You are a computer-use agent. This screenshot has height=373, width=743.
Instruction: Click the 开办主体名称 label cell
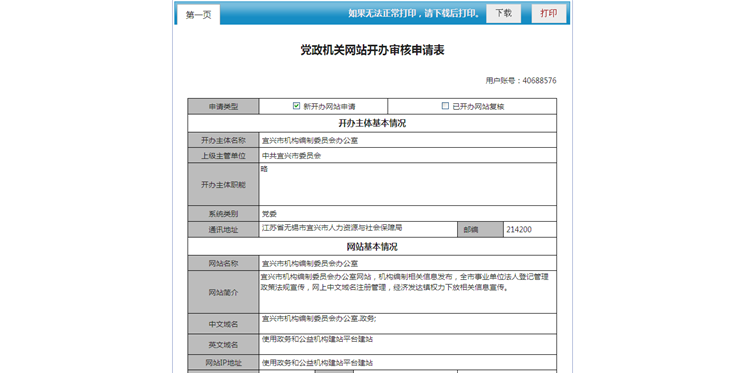tap(223, 140)
